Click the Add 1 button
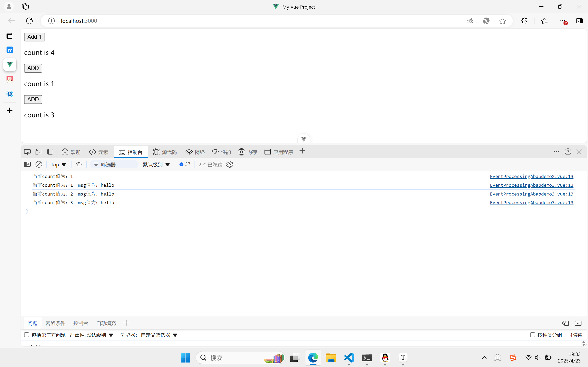Image resolution: width=588 pixels, height=367 pixels. click(35, 37)
